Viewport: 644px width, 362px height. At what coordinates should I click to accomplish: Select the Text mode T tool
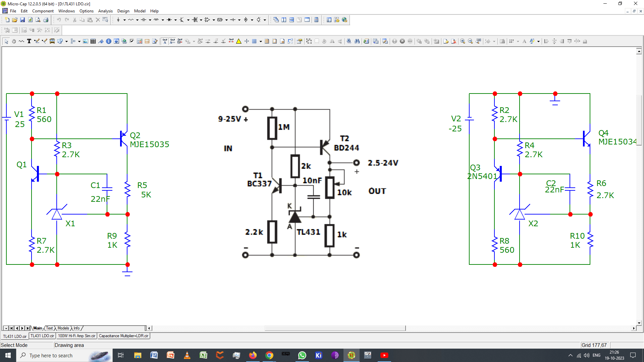coord(29,41)
